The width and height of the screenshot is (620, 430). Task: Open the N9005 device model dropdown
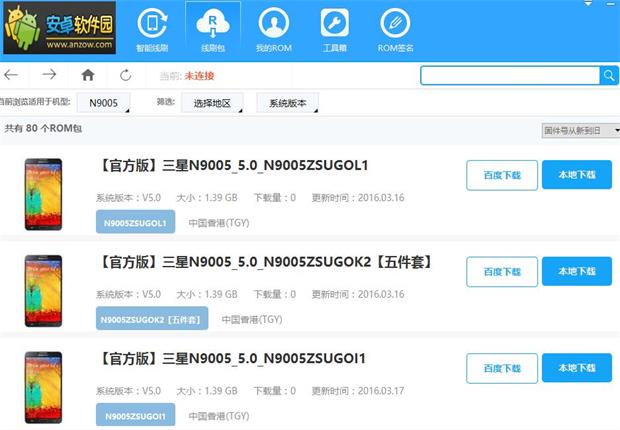coord(103,103)
